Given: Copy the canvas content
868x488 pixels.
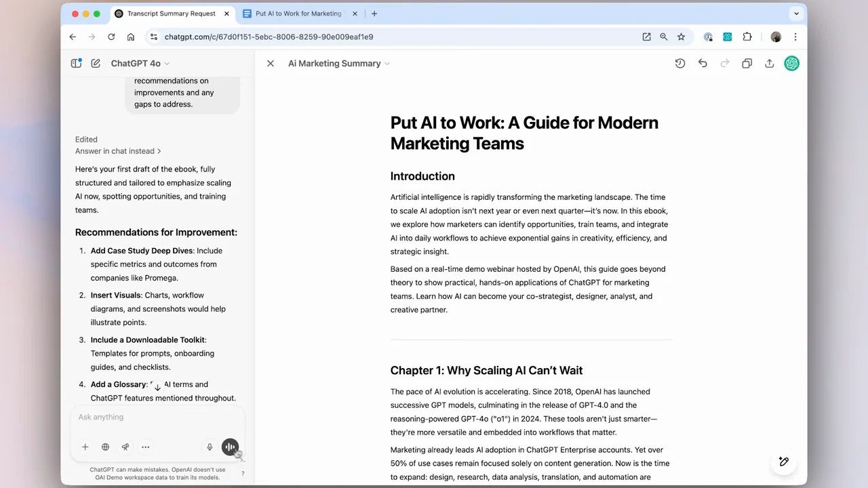Looking at the screenshot, I should 747,63.
